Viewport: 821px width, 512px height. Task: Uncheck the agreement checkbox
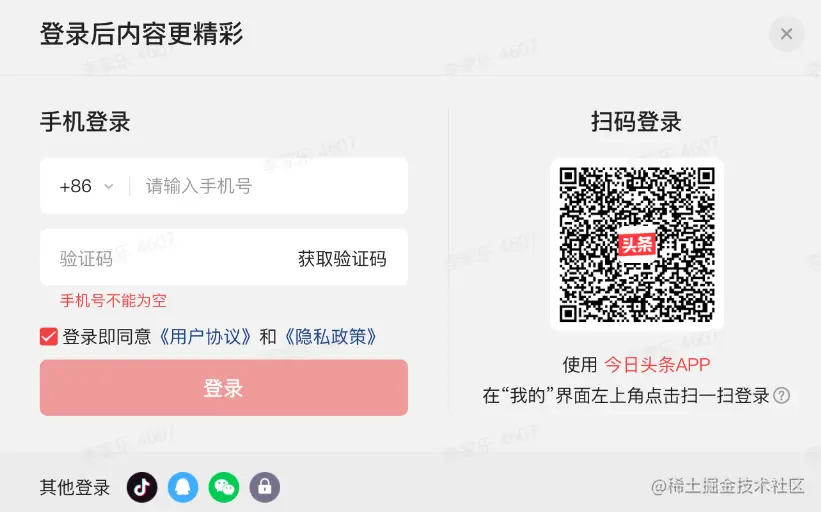coord(49,337)
